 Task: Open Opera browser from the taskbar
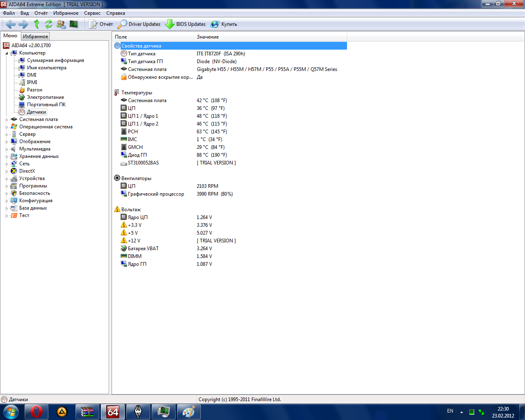pyautogui.click(x=36, y=412)
